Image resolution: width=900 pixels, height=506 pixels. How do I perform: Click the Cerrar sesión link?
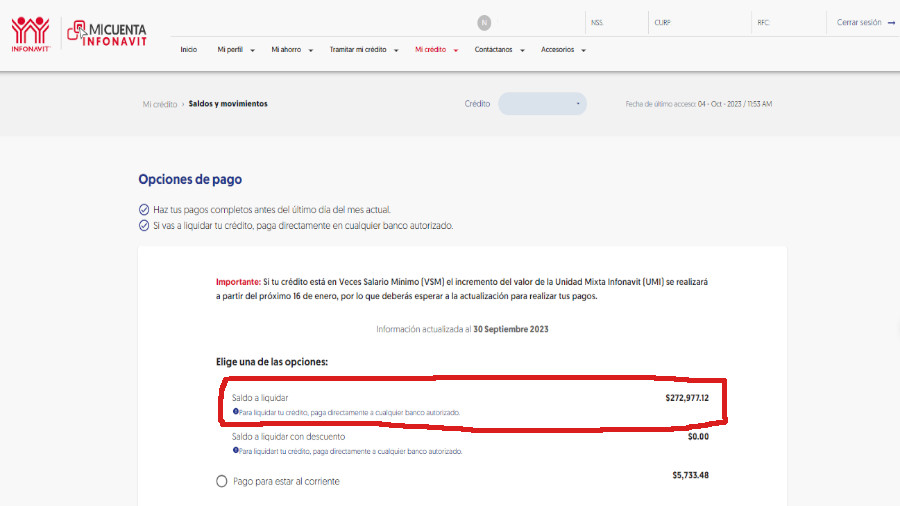[859, 22]
